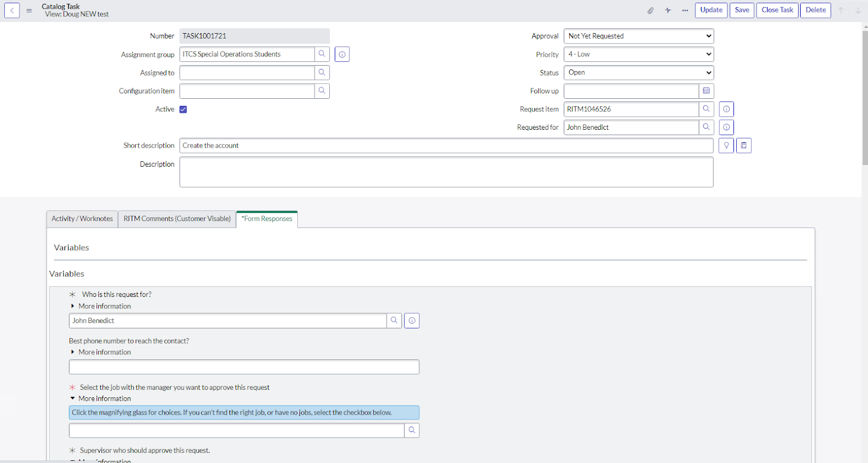Click the activity stream pulse icon
The width and height of the screenshot is (868, 463).
(x=668, y=10)
